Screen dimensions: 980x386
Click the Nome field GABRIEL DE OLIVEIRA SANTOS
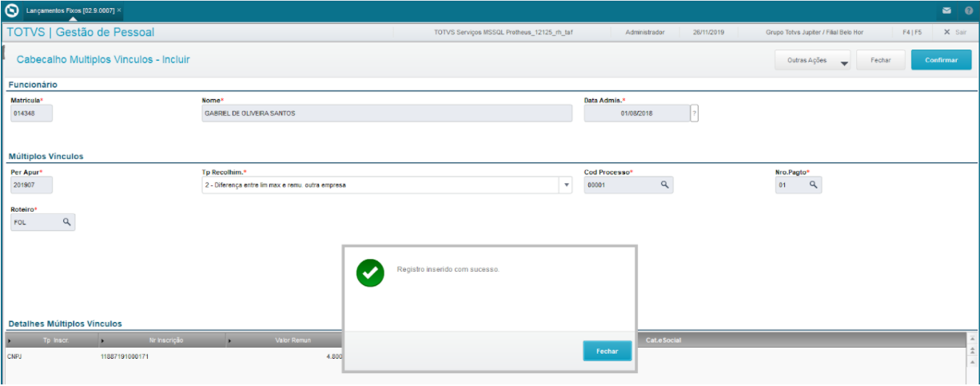pyautogui.click(x=387, y=113)
